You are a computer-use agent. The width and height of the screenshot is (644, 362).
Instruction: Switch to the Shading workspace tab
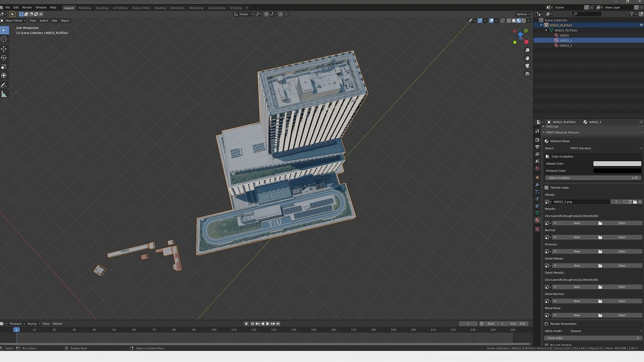[160, 8]
